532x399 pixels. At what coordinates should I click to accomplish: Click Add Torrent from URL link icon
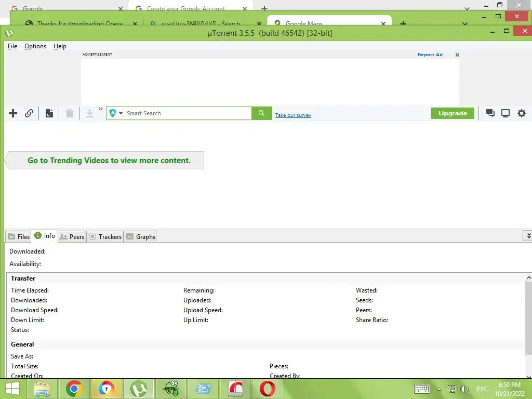pos(29,113)
